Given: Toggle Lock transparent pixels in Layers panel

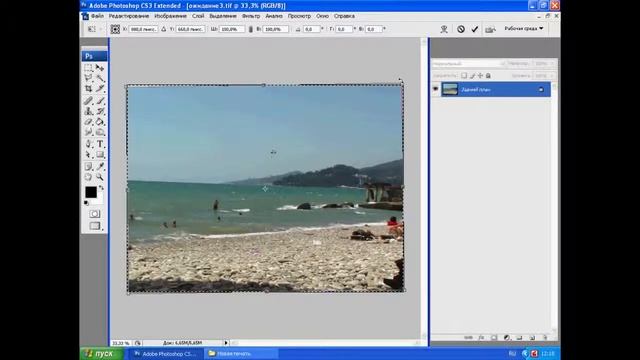Looking at the screenshot, I should pos(464,76).
